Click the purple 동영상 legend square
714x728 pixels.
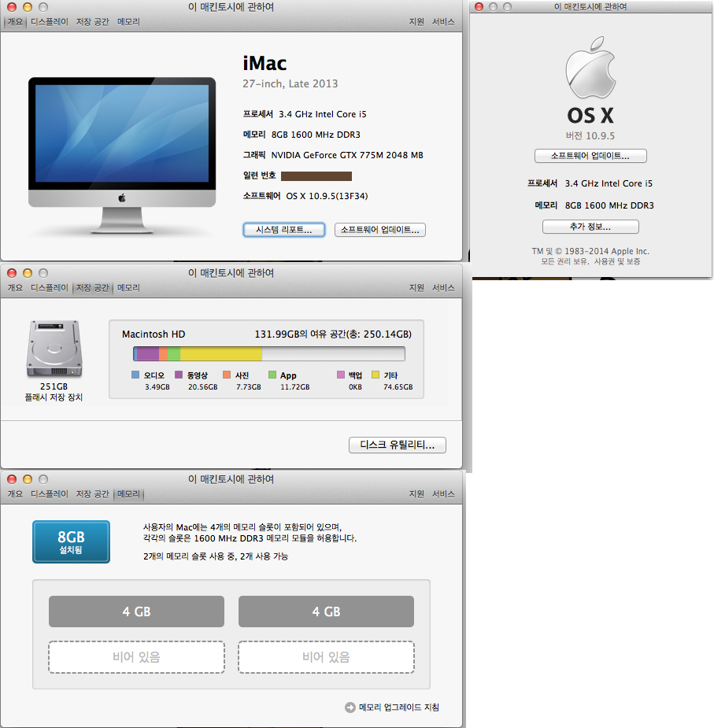(x=179, y=375)
